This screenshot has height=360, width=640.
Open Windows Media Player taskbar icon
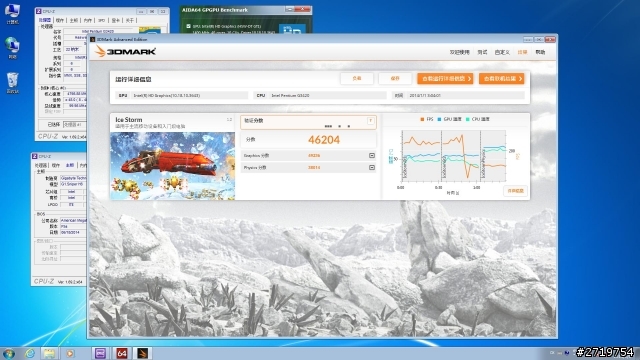pos(70,353)
